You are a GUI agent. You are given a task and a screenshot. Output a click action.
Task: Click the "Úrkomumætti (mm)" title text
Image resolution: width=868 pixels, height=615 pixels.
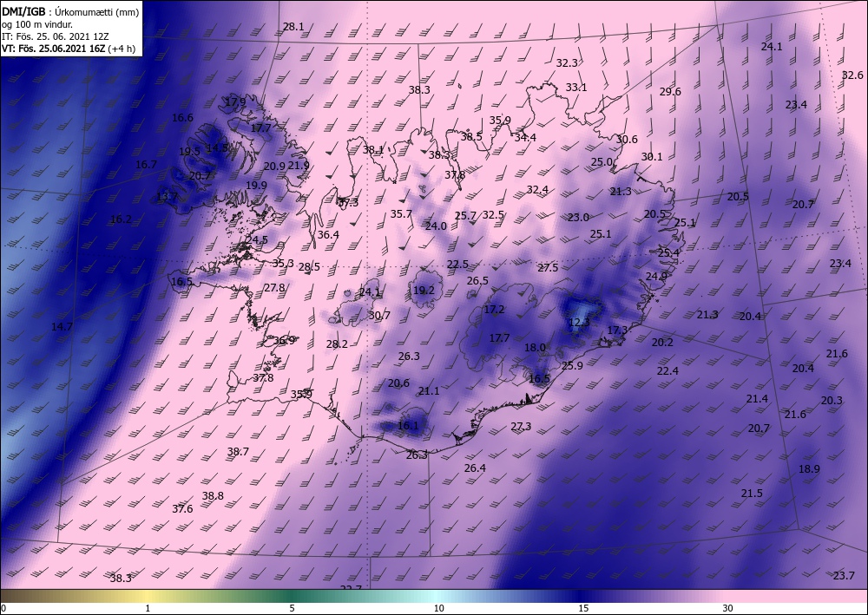(x=97, y=11)
